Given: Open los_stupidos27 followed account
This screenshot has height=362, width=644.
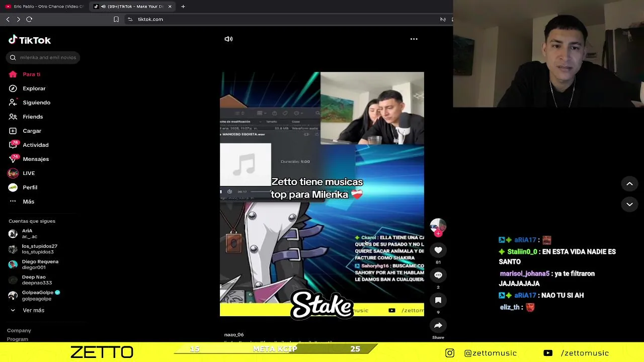Looking at the screenshot, I should tap(33, 249).
